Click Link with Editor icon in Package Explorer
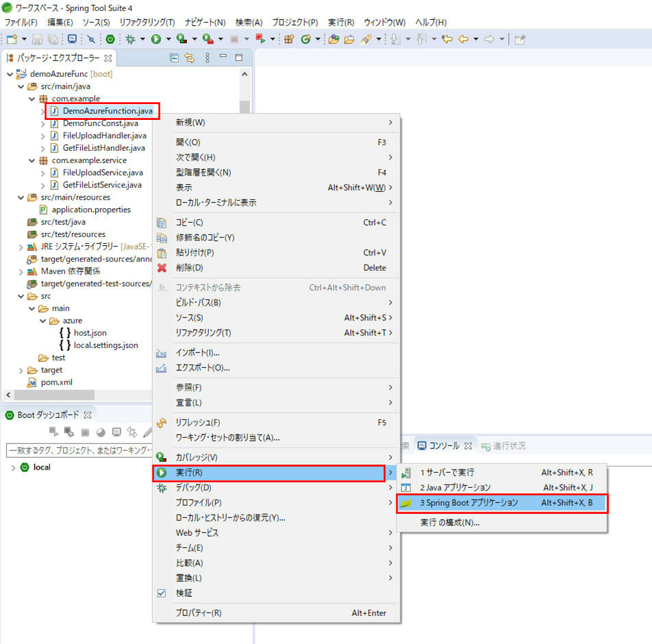 click(190, 58)
